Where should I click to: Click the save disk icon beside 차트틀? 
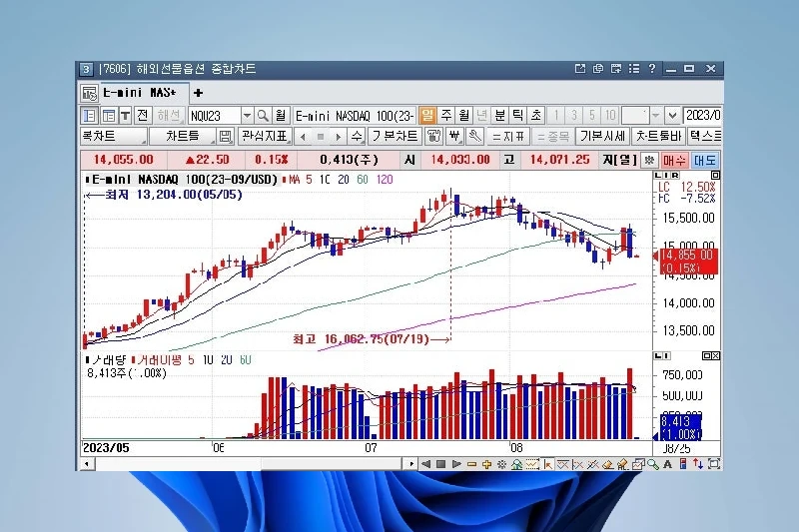coord(225,136)
